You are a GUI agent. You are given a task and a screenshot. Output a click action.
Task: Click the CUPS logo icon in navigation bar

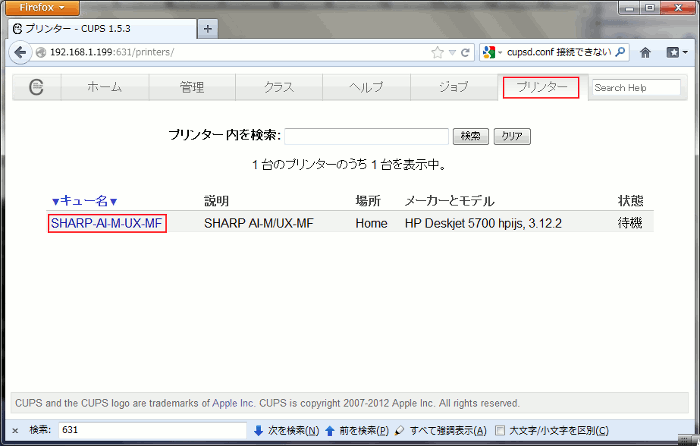pos(36,88)
